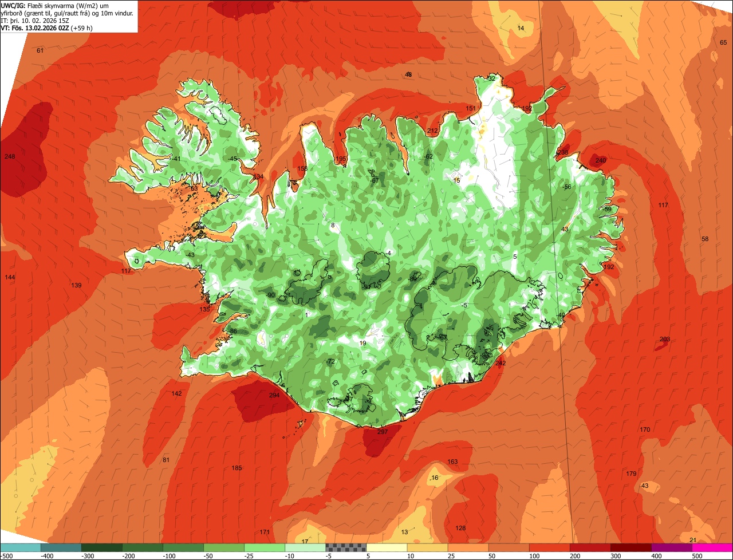Click the map value 65 at the top-right corner
Screen dimensions: 733x560
[723, 42]
